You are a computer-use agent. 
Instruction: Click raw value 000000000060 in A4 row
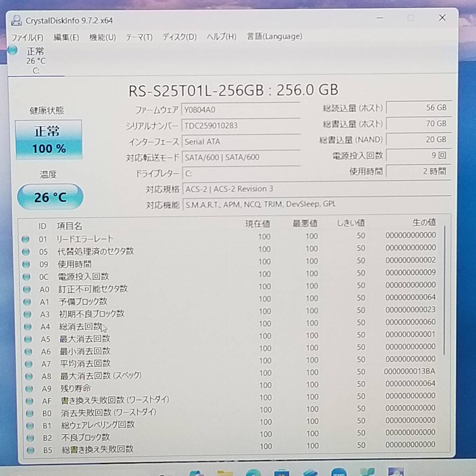pyautogui.click(x=411, y=322)
